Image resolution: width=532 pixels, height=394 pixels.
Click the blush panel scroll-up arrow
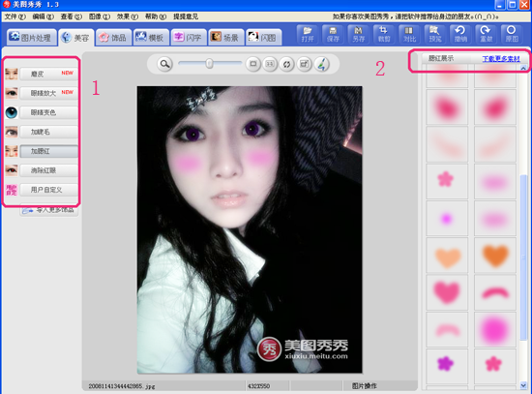click(x=523, y=69)
